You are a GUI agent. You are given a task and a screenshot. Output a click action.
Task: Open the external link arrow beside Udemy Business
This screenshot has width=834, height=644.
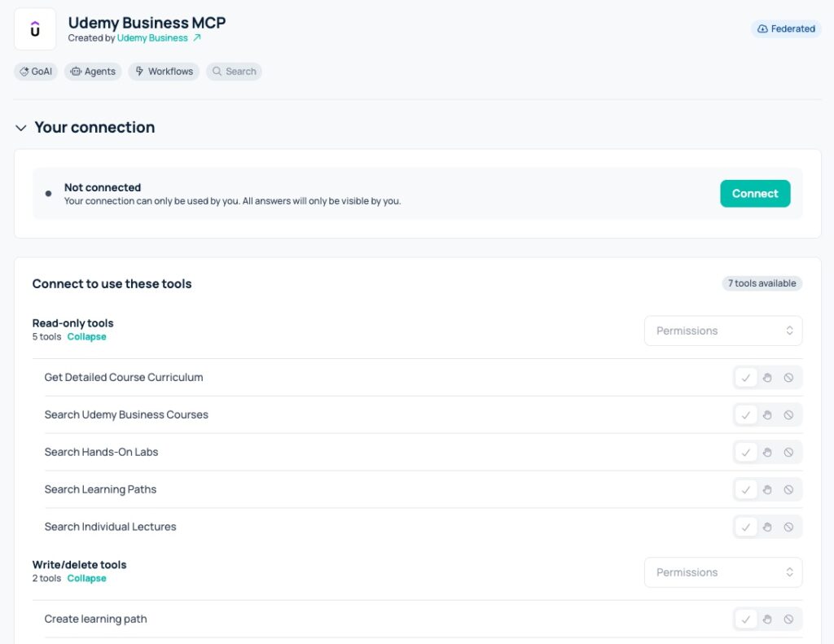[x=197, y=37]
